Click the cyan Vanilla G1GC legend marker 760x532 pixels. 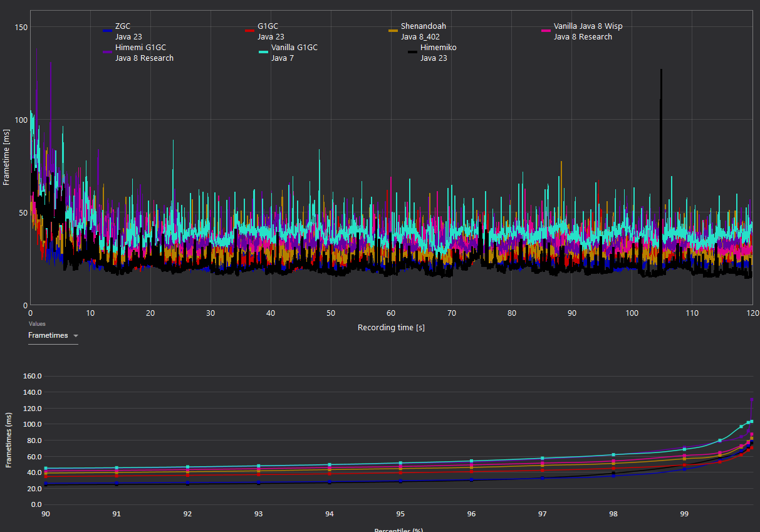click(263, 51)
